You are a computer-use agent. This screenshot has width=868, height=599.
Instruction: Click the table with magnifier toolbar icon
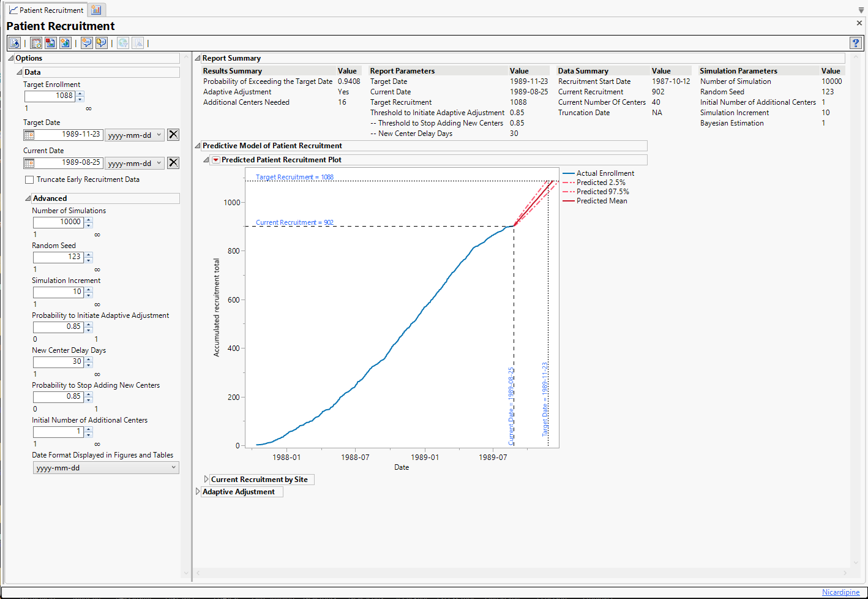tap(36, 43)
